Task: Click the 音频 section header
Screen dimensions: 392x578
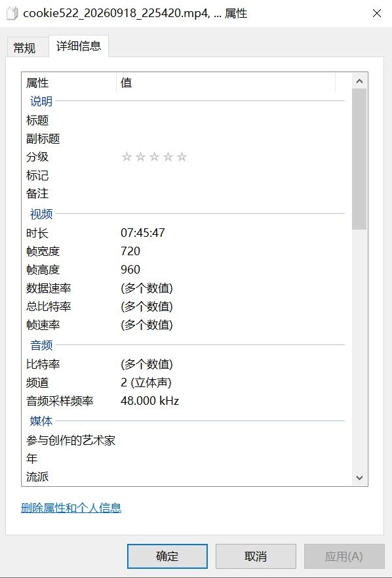Action: (41, 345)
